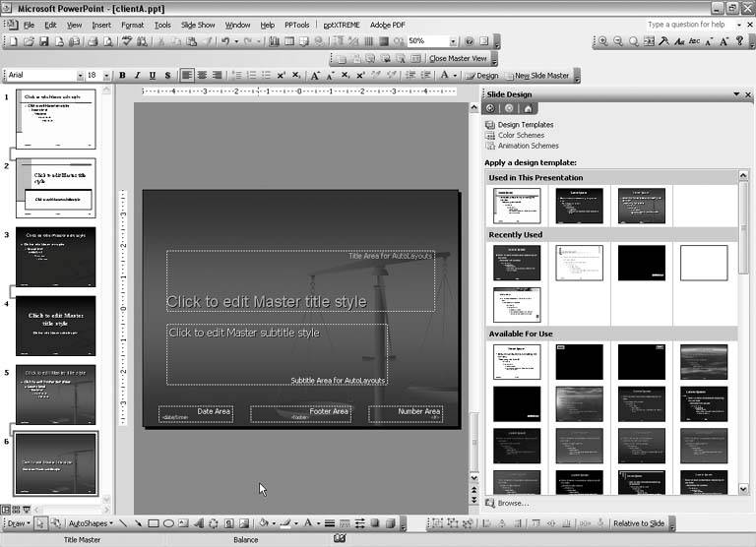Open the zoom percentage dropdown
Image resolution: width=756 pixels, height=547 pixels.
tap(453, 41)
